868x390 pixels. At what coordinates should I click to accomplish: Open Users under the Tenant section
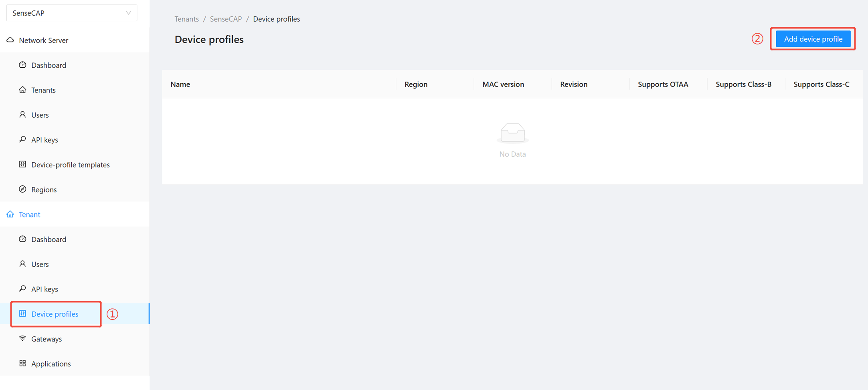[40, 264]
